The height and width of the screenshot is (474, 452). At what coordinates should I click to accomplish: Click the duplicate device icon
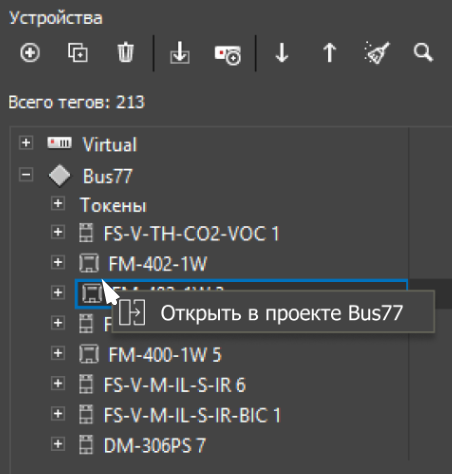click(x=78, y=53)
